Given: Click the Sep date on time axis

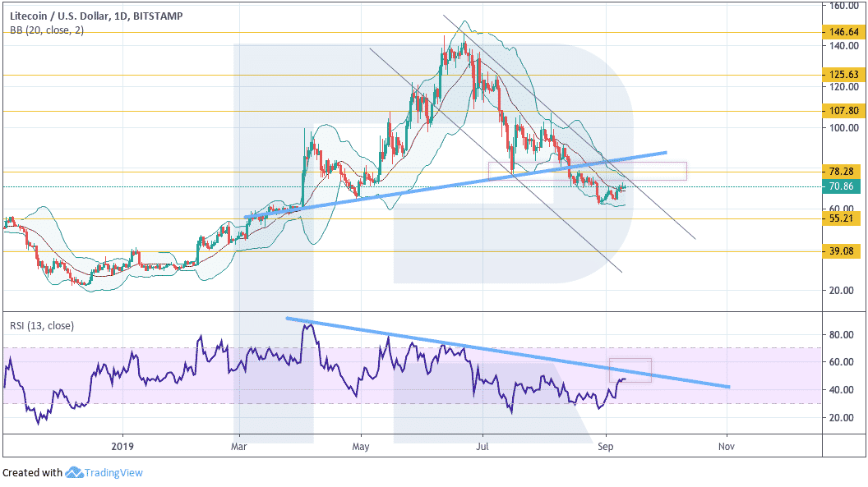Looking at the screenshot, I should pos(606,446).
